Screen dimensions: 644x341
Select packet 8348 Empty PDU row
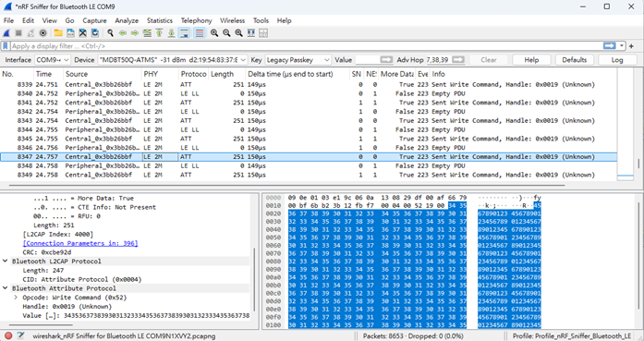point(309,166)
